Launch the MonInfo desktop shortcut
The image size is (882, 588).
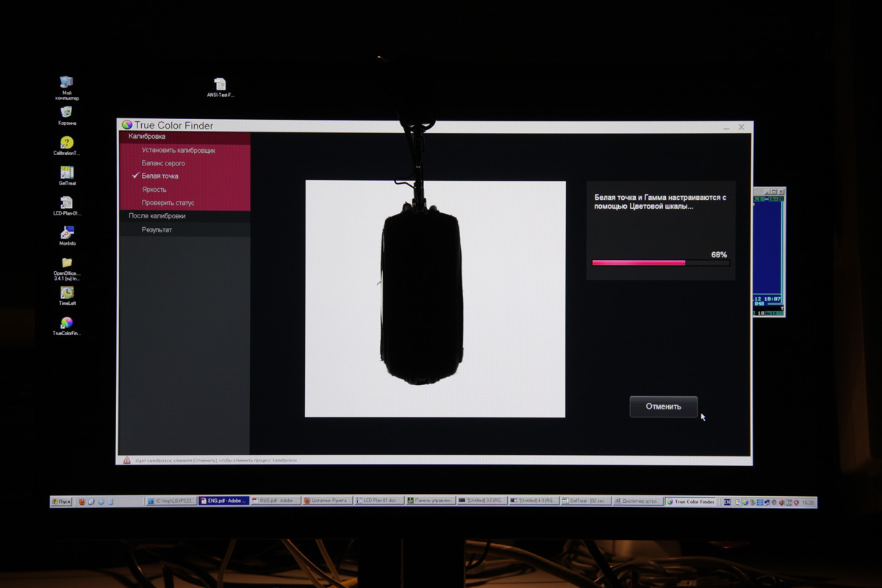click(x=66, y=233)
